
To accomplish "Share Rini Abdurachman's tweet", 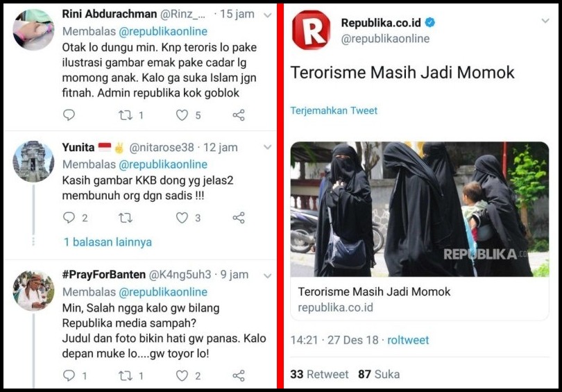I will 239,115.
